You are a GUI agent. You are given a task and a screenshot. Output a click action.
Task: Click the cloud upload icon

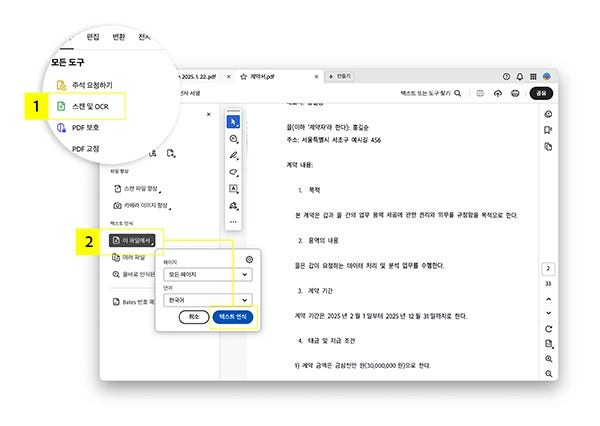tap(498, 93)
